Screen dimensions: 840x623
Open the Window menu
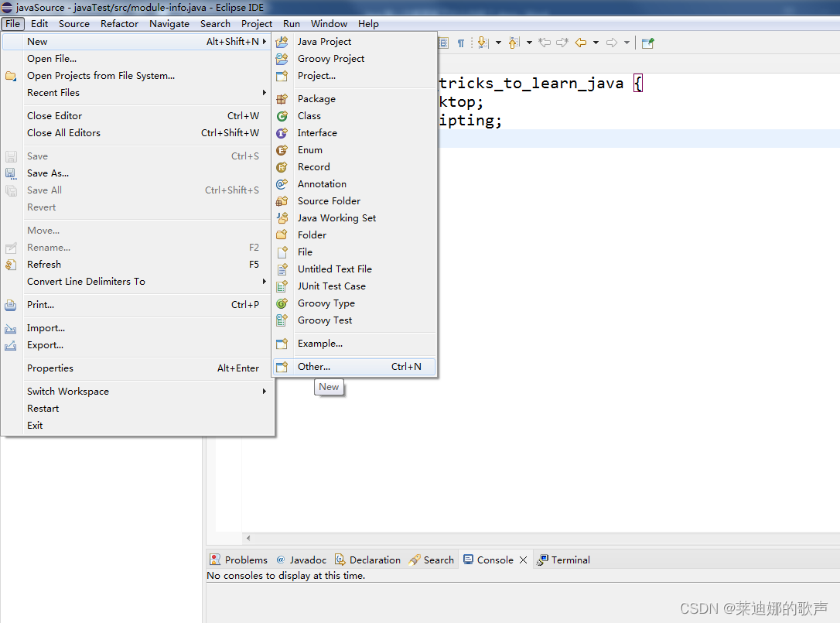329,23
